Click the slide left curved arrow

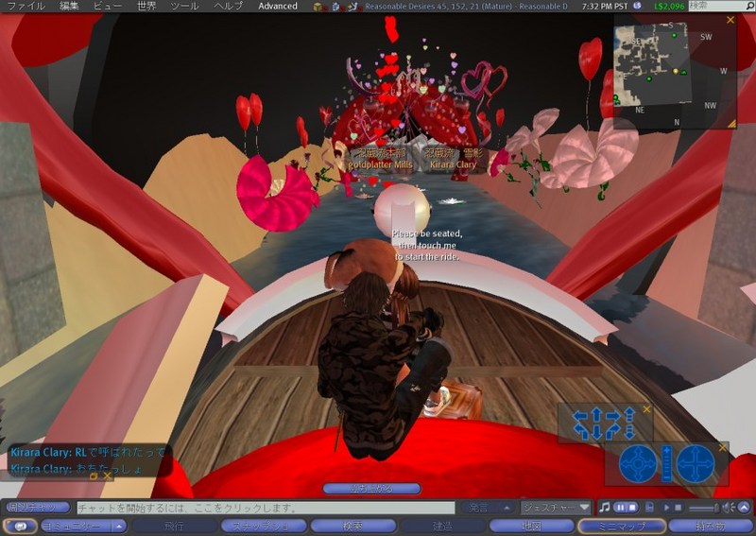[581, 431]
